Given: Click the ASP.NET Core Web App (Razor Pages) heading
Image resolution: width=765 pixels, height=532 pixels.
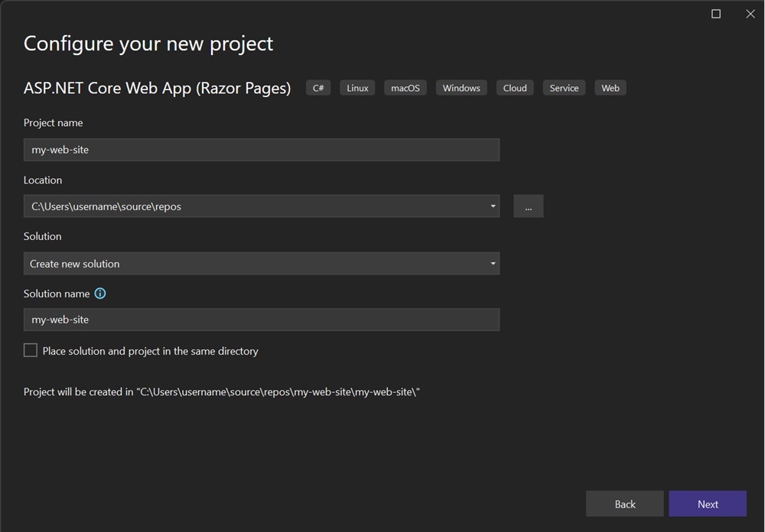Looking at the screenshot, I should (x=157, y=88).
